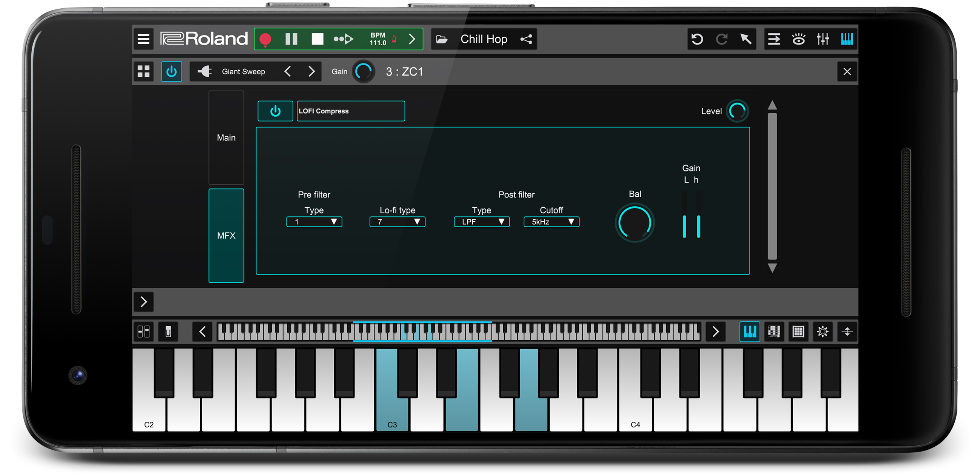Open the Cutoff 5kHz dropdown

pyautogui.click(x=552, y=222)
